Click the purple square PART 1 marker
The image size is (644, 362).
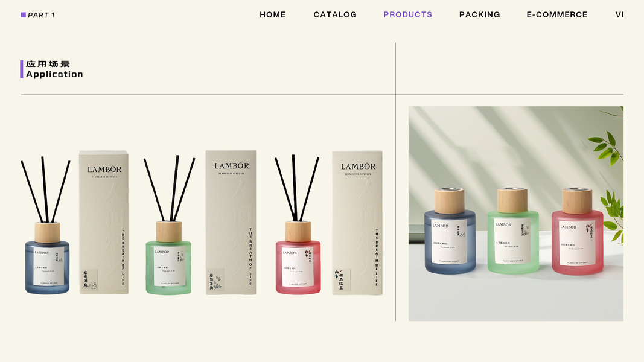tap(23, 14)
